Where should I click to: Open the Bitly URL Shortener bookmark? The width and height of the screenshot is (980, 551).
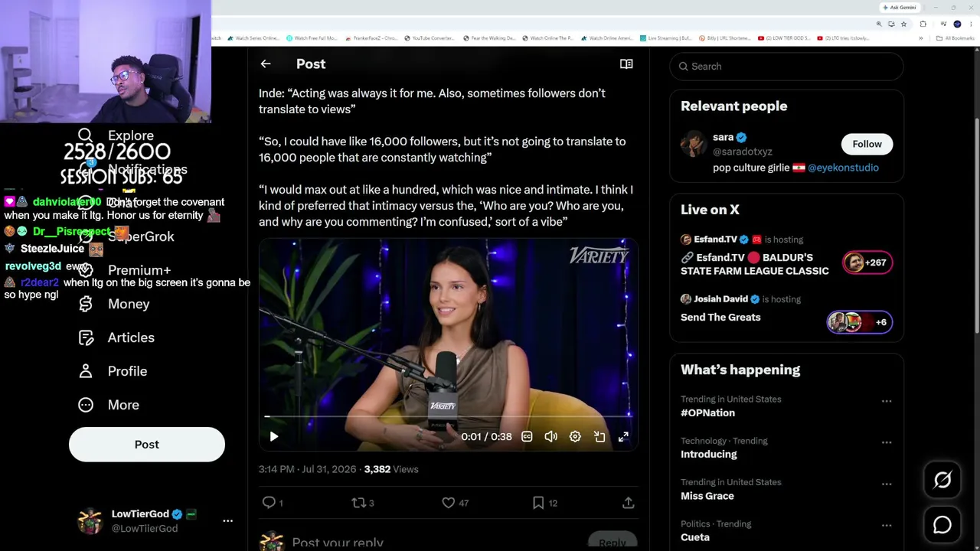point(724,38)
